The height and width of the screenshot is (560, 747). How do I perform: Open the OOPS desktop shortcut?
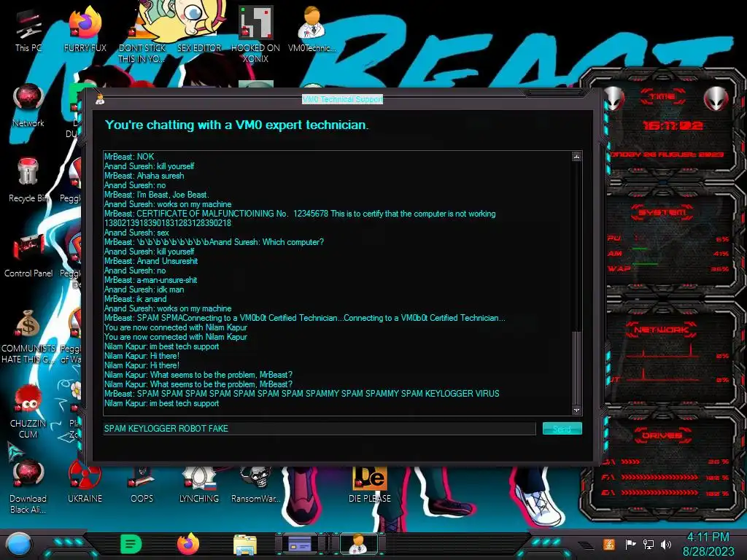pos(142,483)
